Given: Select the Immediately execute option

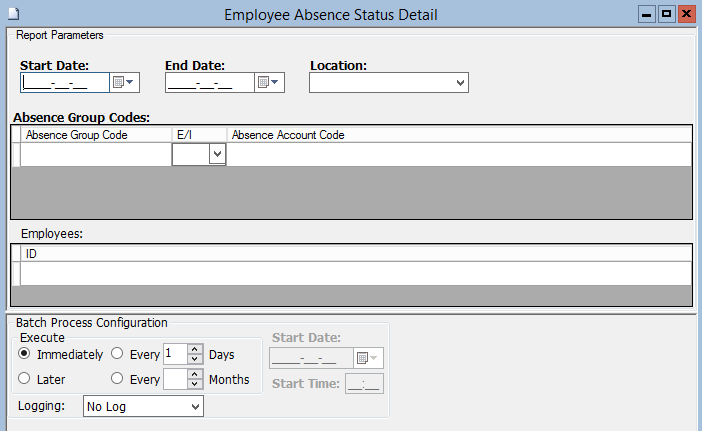Looking at the screenshot, I should pos(24,354).
